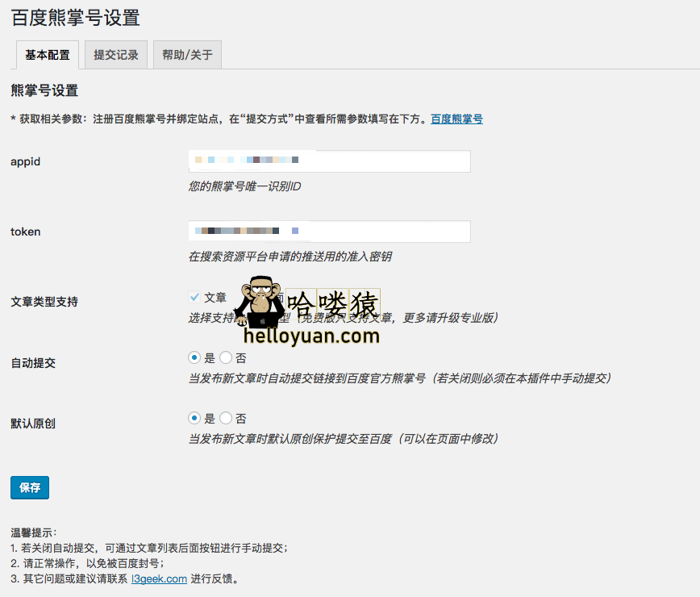Click the 温馨提示 heading
The height and width of the screenshot is (597, 700).
click(x=34, y=532)
